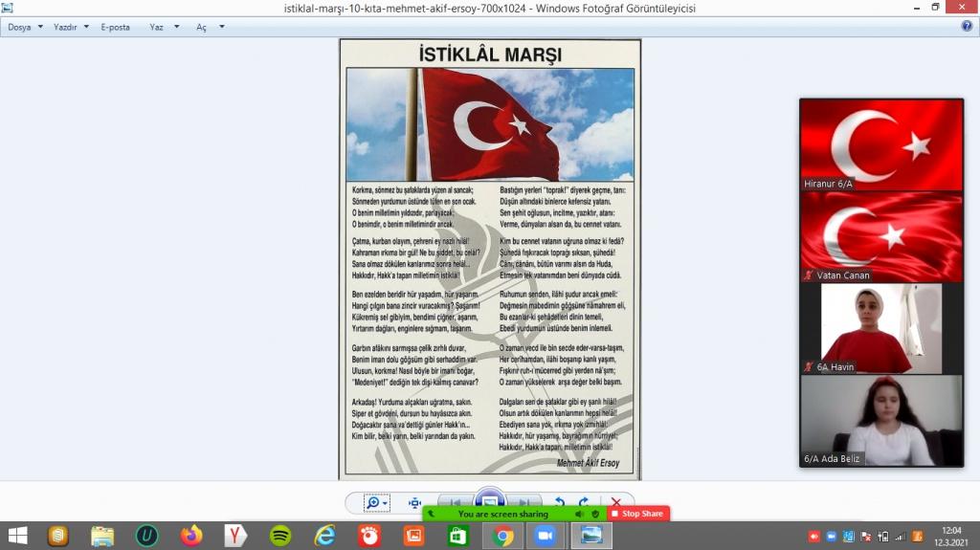The width and height of the screenshot is (980, 550).
Task: Toggle the shared audio speaker icon
Action: [579, 514]
